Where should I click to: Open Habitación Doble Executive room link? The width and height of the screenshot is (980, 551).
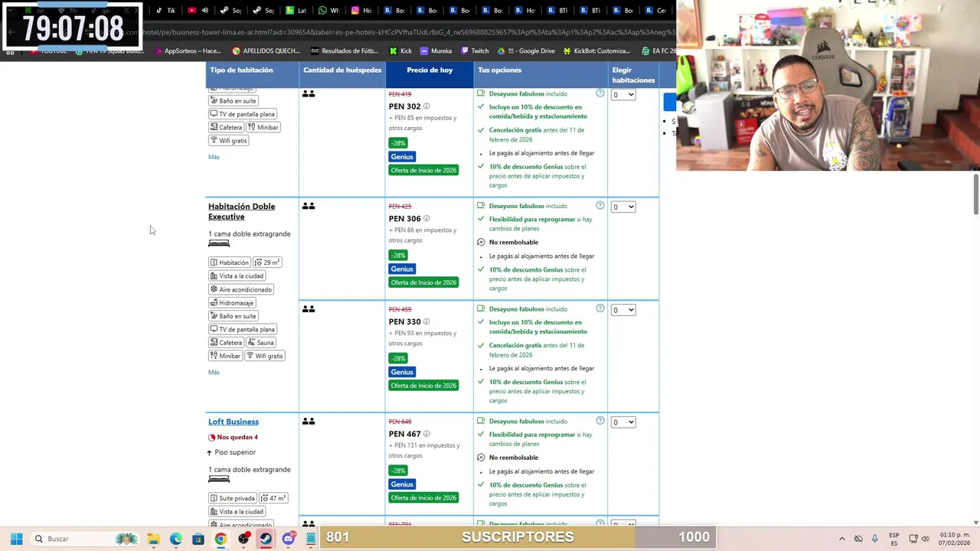pyautogui.click(x=241, y=211)
